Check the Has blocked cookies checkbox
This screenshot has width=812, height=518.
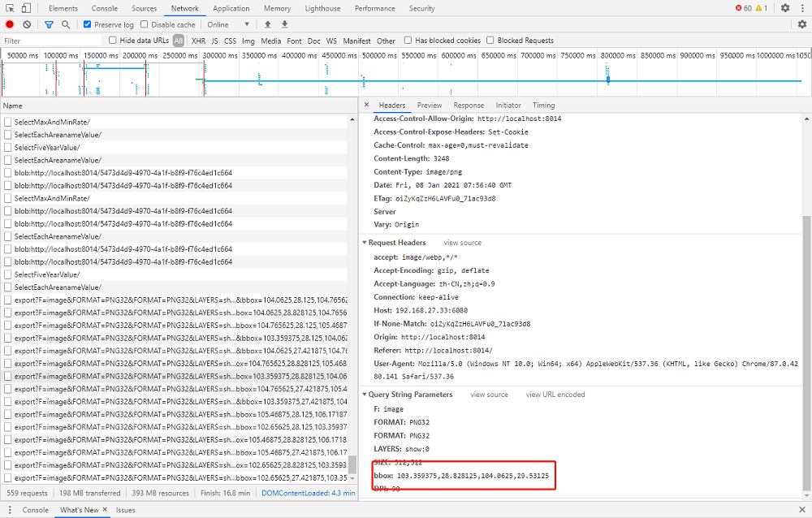(x=408, y=40)
